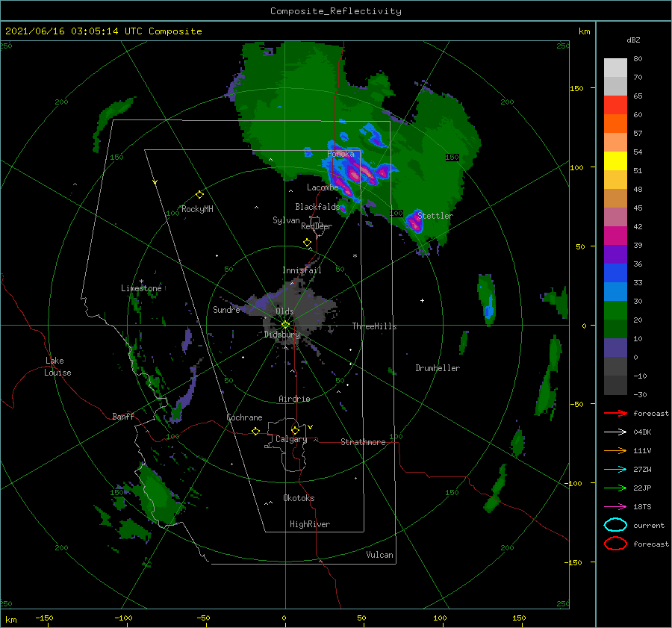This screenshot has width=672, height=628.
Task: Click the yellow diamond marker near Cochrane
Action: point(255,431)
